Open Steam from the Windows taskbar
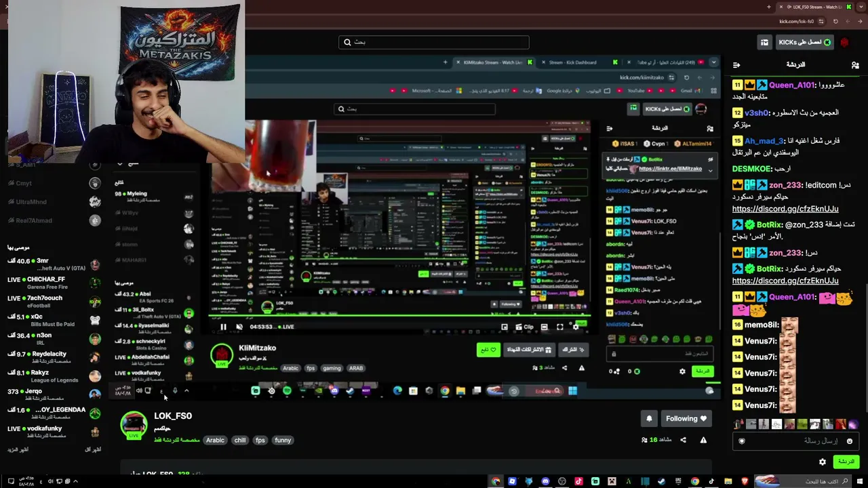Image resolution: width=868 pixels, height=488 pixels. [661, 482]
